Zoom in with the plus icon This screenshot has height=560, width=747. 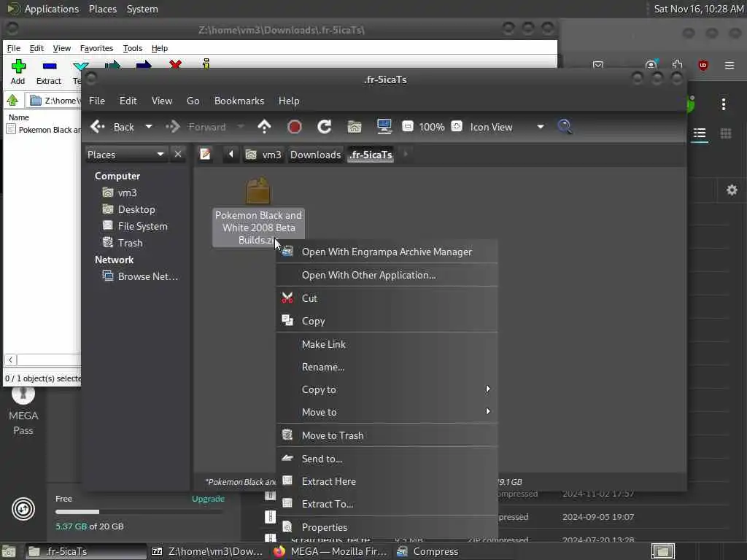pyautogui.click(x=457, y=126)
